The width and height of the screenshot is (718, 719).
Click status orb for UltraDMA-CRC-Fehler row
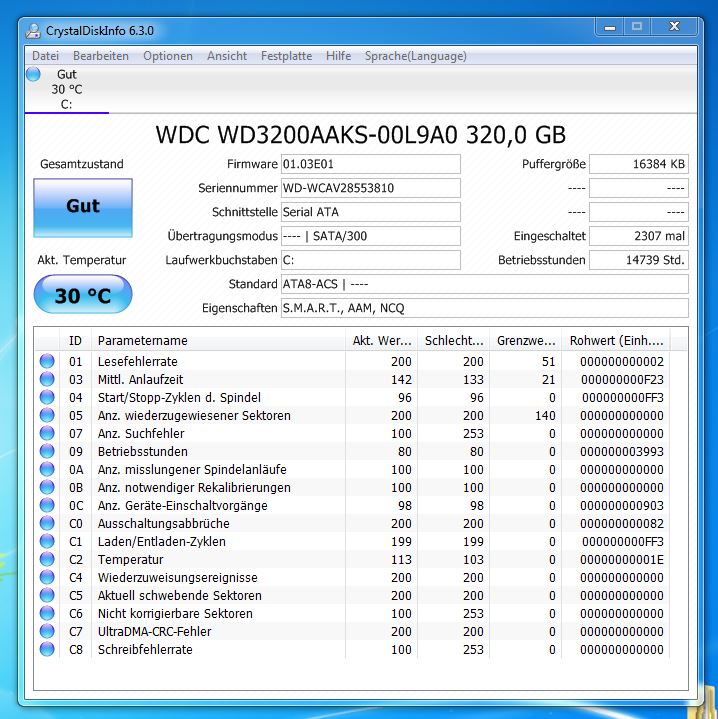(47, 631)
